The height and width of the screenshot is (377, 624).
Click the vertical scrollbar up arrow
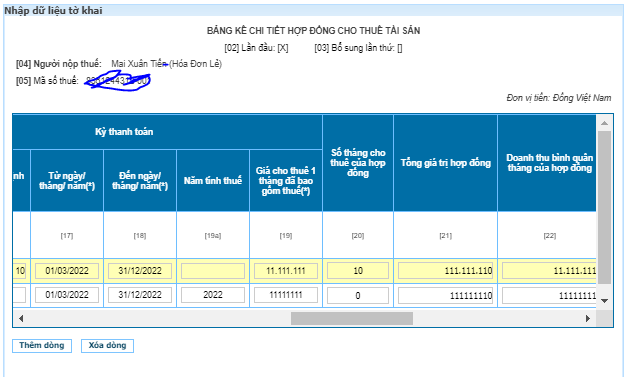604,123
